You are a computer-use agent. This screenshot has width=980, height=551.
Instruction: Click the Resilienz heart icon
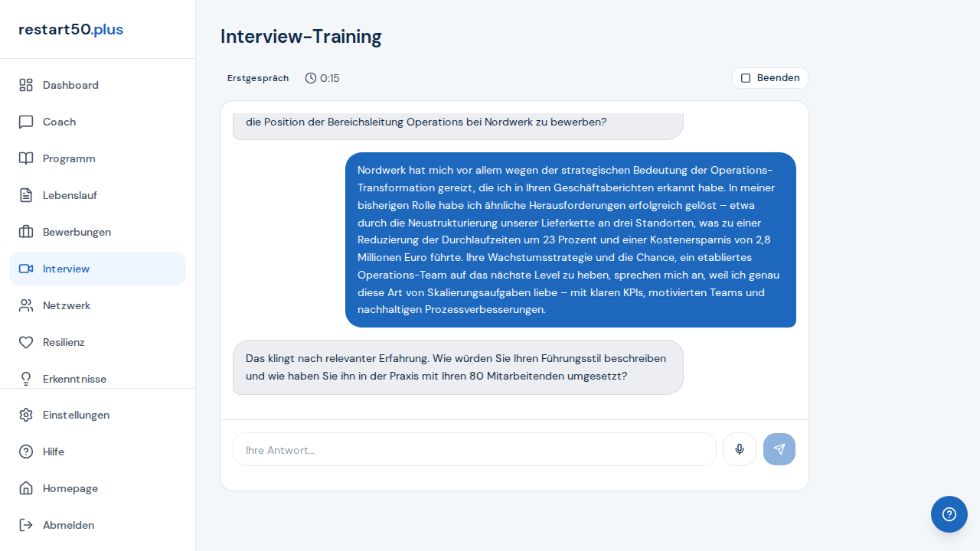coord(26,342)
